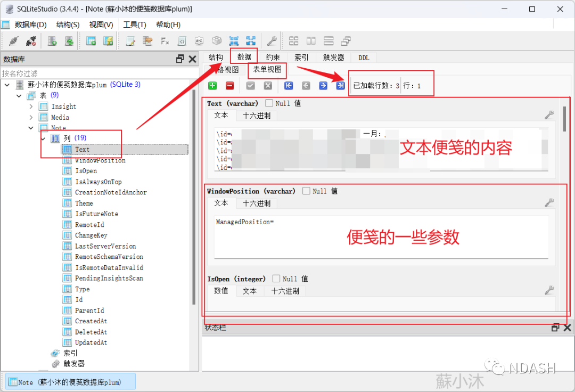Close the 状态栏 panel
This screenshot has width=575, height=392.
pos(568,328)
